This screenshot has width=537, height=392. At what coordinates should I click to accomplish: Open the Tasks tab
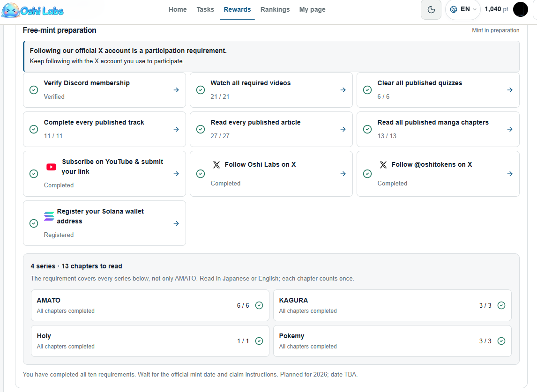coord(205,9)
